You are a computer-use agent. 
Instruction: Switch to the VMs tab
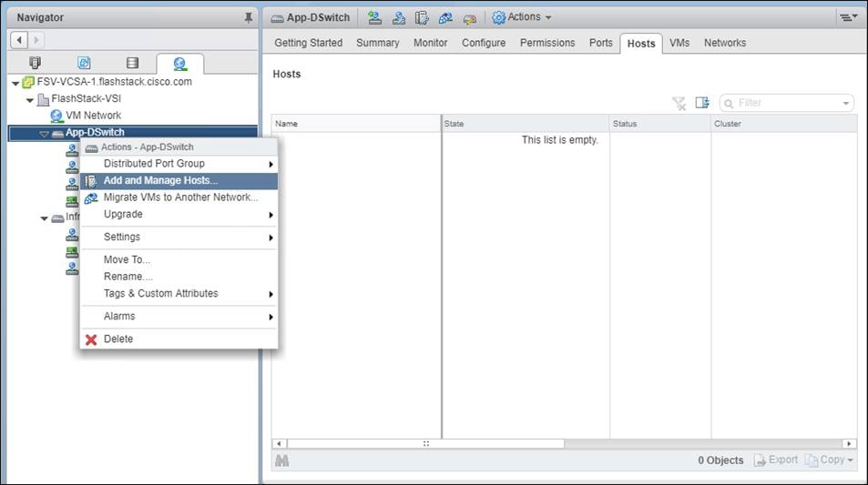tap(679, 43)
